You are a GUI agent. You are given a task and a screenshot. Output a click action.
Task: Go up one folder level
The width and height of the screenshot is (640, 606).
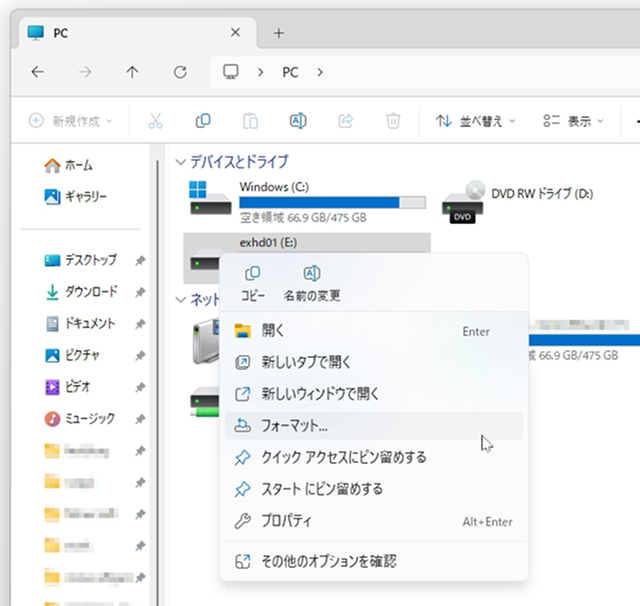[132, 72]
